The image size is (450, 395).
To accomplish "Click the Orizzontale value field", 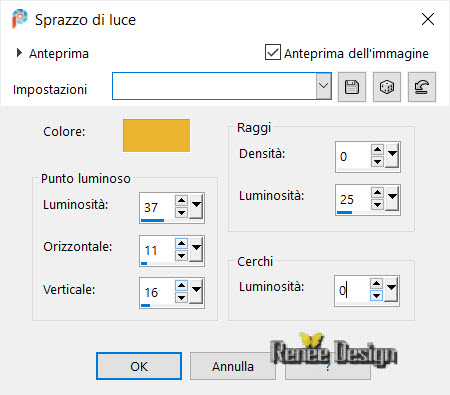I will coord(157,250).
